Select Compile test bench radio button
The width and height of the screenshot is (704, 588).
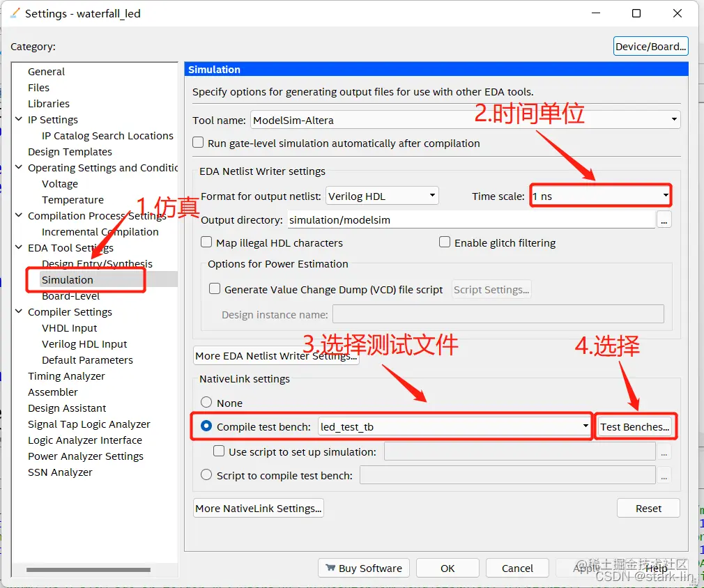pos(206,426)
